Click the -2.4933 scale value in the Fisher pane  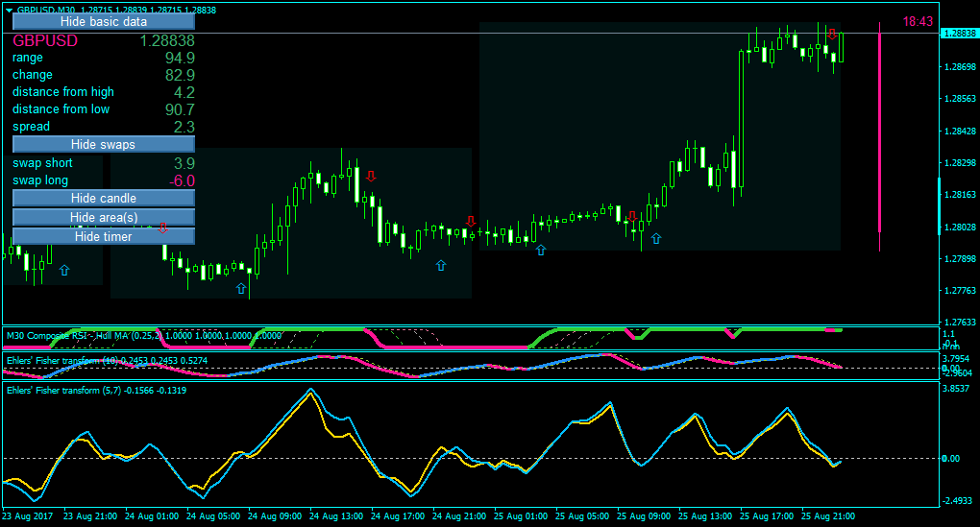click(x=957, y=501)
